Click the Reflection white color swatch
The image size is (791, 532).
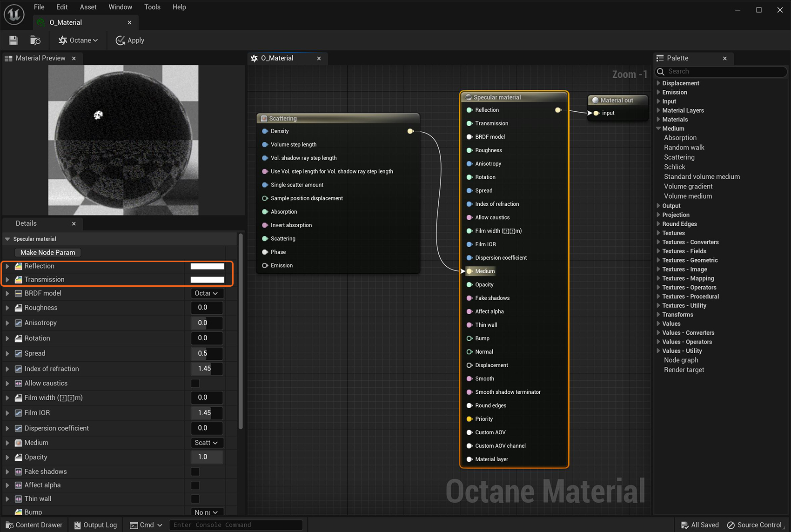(208, 266)
